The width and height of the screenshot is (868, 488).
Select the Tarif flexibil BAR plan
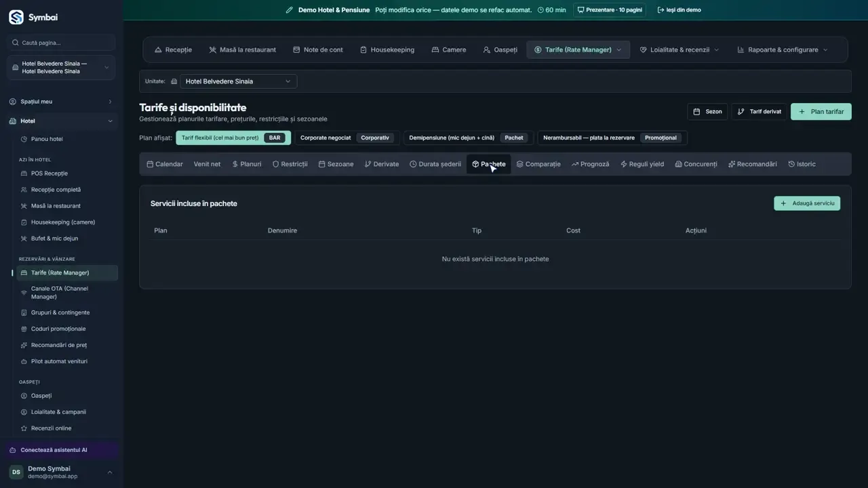coord(233,138)
